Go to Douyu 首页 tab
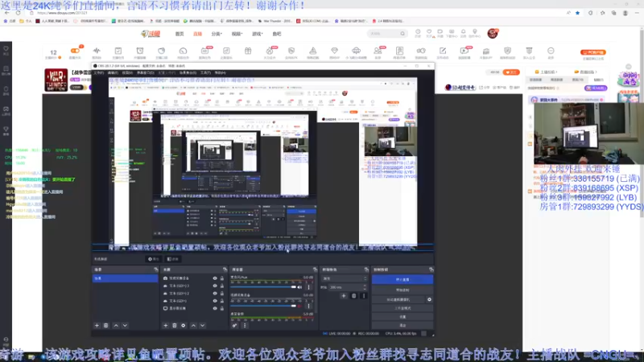This screenshot has height=362, width=644. coord(180,34)
